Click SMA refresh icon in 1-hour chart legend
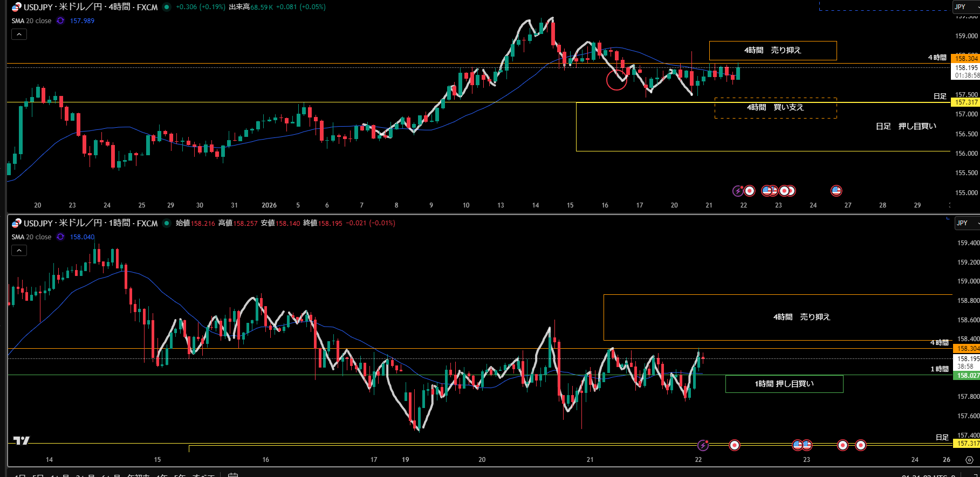This screenshot has width=980, height=477. 60,237
